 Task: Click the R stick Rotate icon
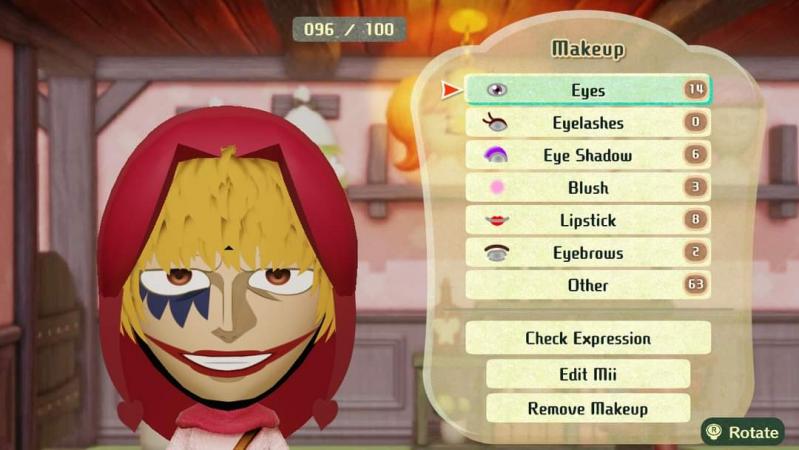(715, 432)
